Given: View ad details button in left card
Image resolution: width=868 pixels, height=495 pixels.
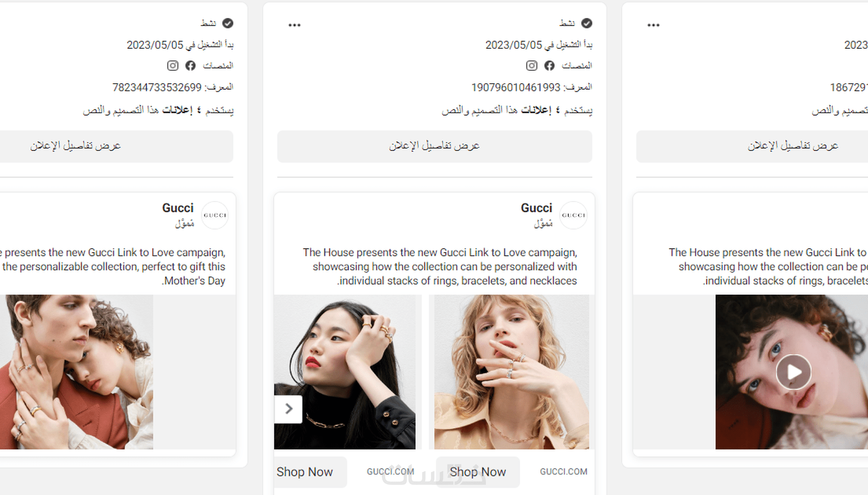Looking at the screenshot, I should [x=116, y=146].
